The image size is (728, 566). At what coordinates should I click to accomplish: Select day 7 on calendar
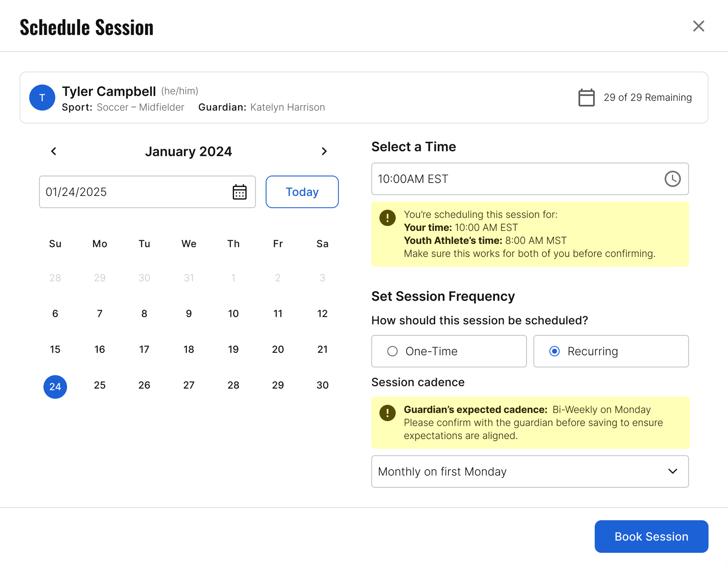(100, 314)
